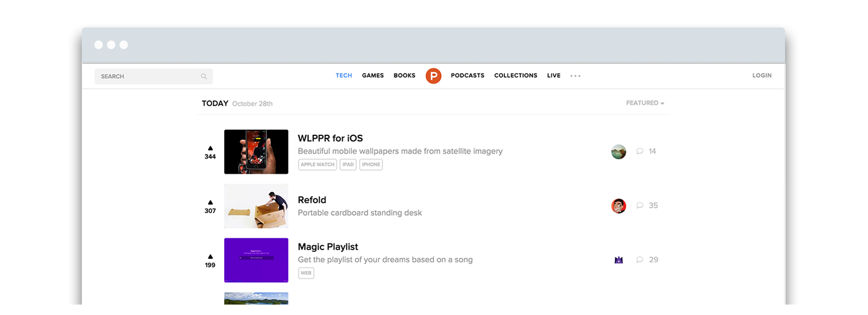The image size is (868, 315).
Task: Upvote Magic Playlist
Action: 210,256
